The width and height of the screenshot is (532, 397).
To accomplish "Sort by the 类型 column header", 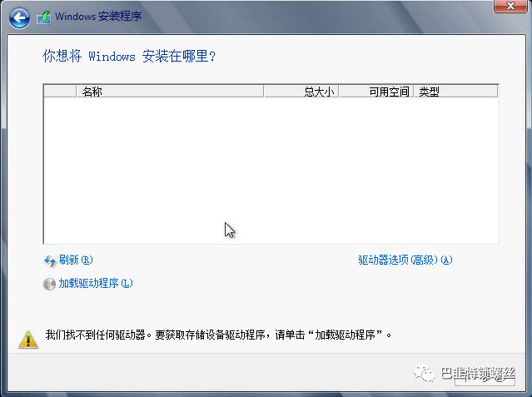I will [x=455, y=92].
